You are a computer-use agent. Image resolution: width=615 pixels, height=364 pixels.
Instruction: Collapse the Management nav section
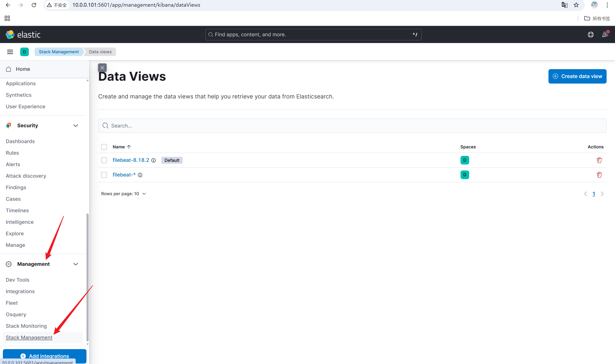pos(76,264)
